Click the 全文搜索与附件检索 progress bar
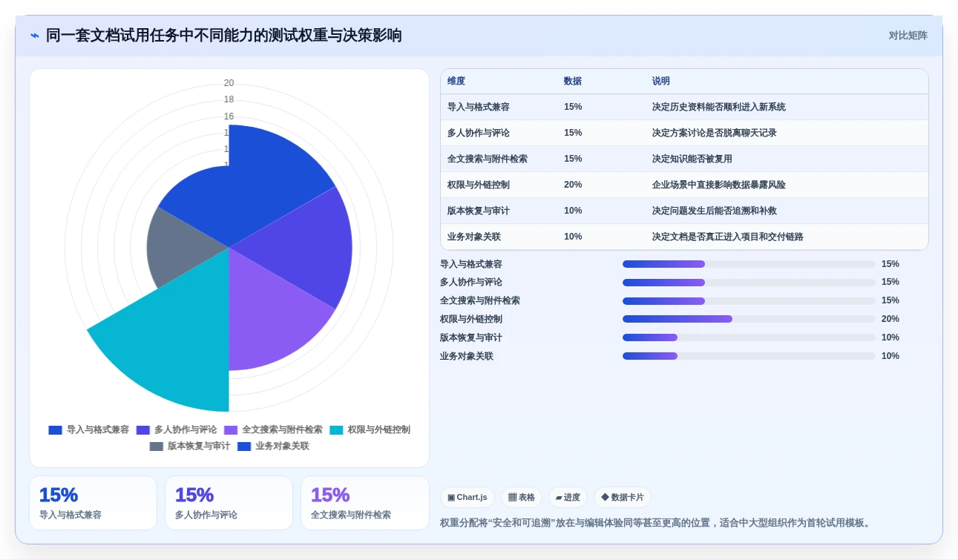 [749, 300]
